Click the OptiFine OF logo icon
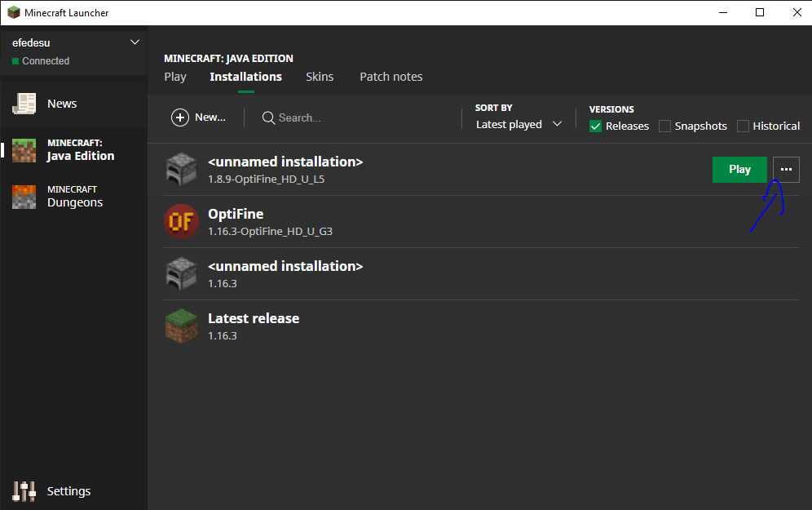This screenshot has height=510, width=812. tap(181, 221)
